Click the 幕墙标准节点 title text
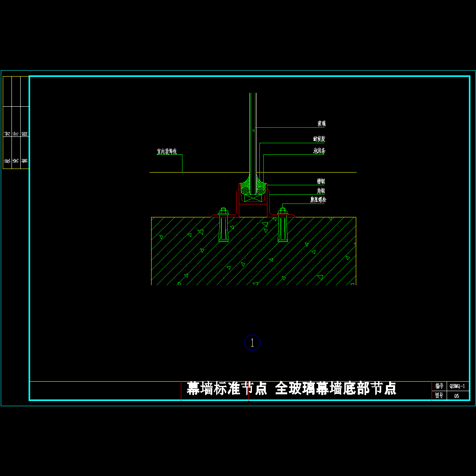The height and width of the screenshot is (476, 476). (227, 388)
